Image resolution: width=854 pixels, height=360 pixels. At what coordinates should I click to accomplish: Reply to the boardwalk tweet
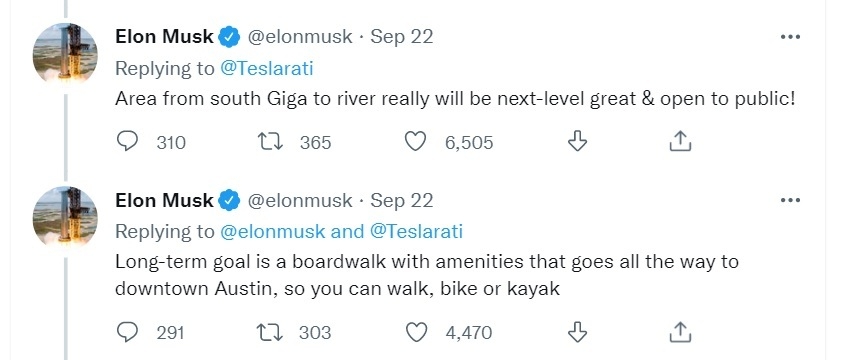pos(127,332)
